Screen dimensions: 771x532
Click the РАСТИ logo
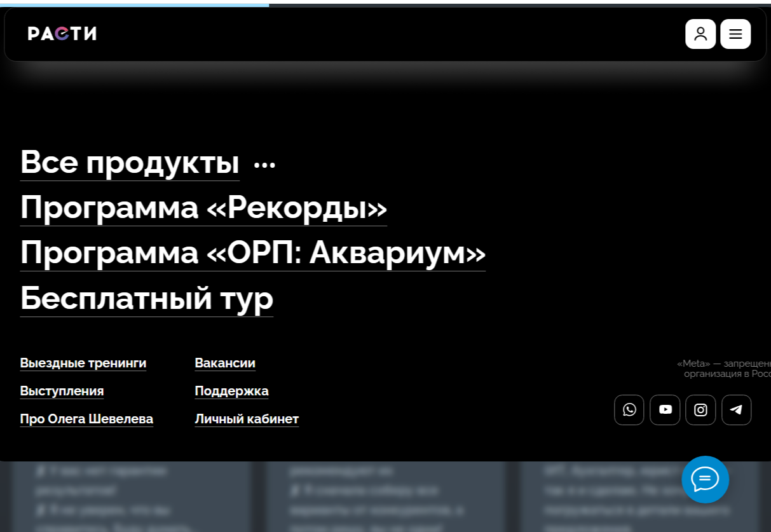[62, 34]
